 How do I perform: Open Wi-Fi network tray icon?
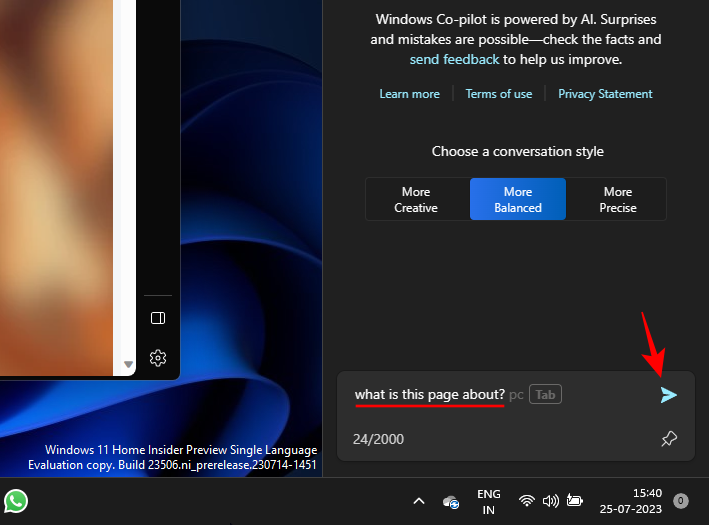pos(526,501)
